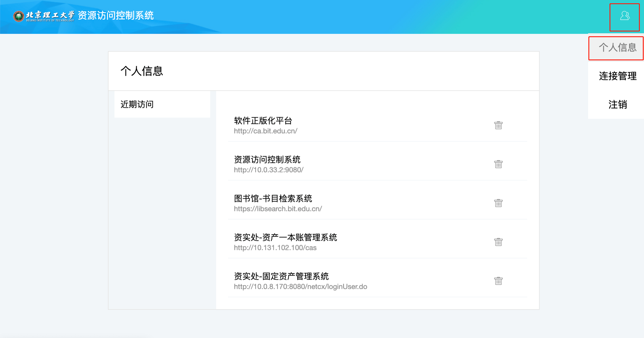Click the http://10.0.33.2:9080/ address
Image resolution: width=644 pixels, height=338 pixels.
tap(268, 170)
